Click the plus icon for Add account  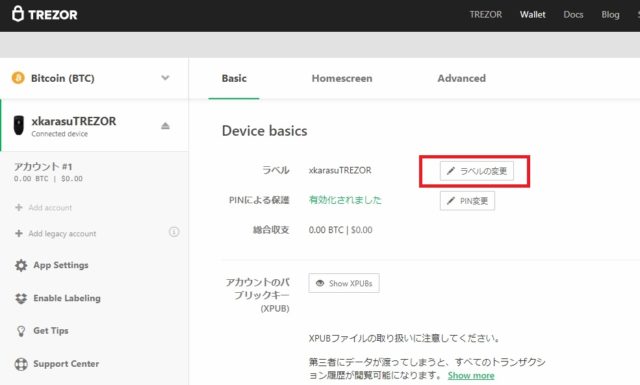pyautogui.click(x=18, y=207)
